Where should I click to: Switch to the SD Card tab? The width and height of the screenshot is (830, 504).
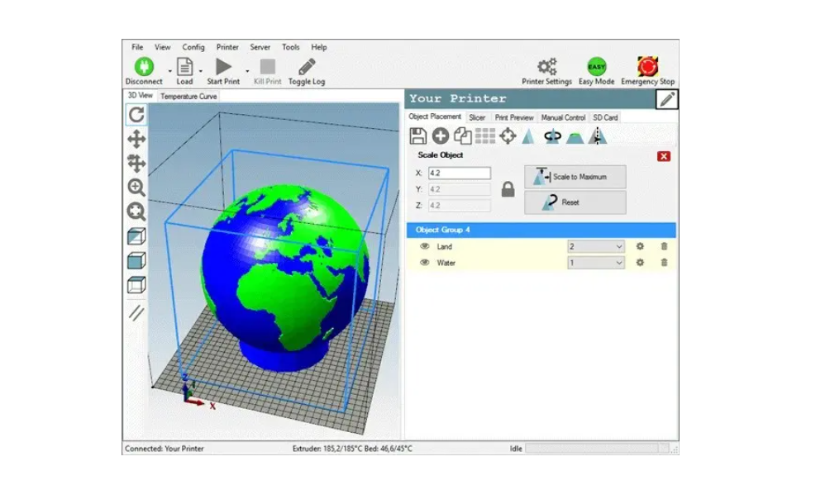(x=605, y=117)
